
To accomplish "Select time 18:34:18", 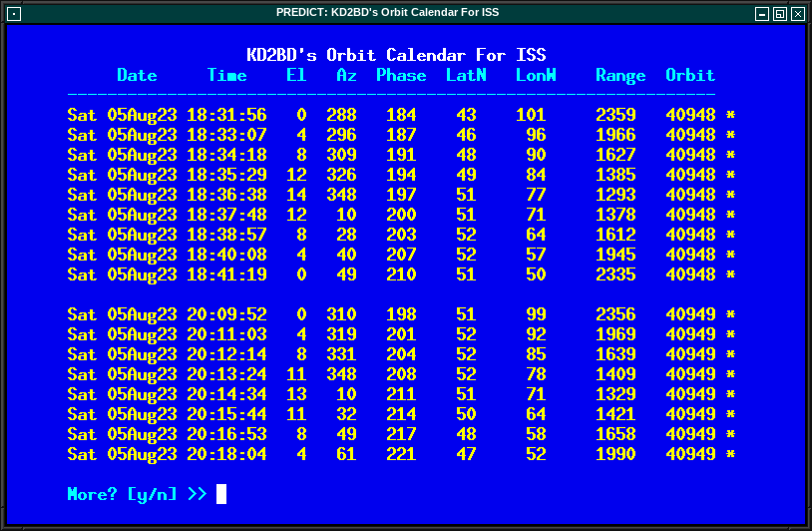I will click(226, 155).
